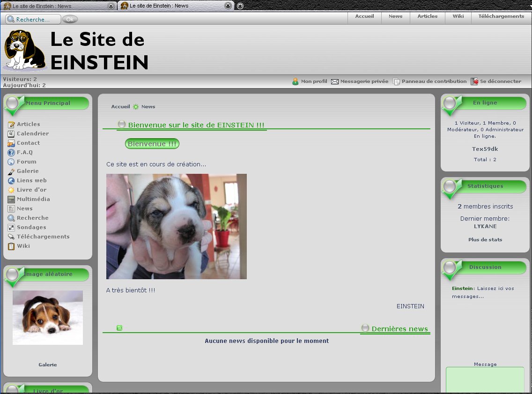The image size is (532, 394).
Task: Click the random puppy image thumbnail
Action: pyautogui.click(x=48, y=318)
